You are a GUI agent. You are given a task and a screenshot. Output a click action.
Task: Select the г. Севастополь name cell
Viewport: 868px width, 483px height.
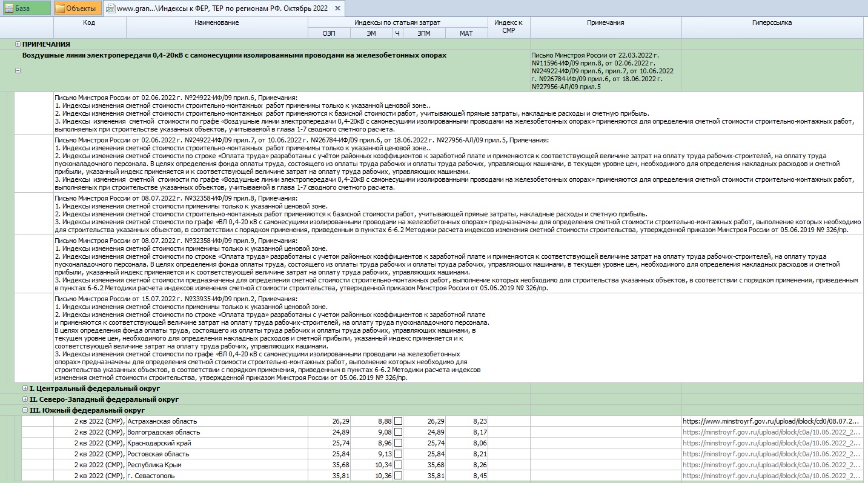(217, 476)
